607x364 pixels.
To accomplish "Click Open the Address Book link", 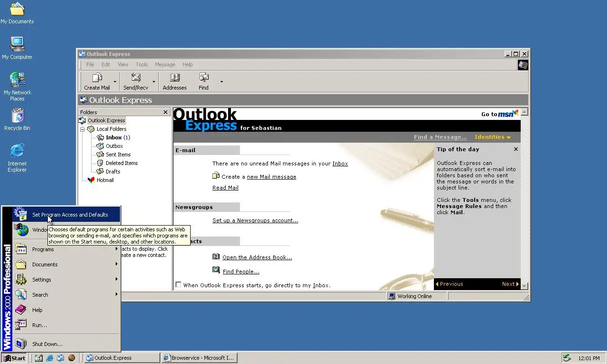I will click(257, 257).
